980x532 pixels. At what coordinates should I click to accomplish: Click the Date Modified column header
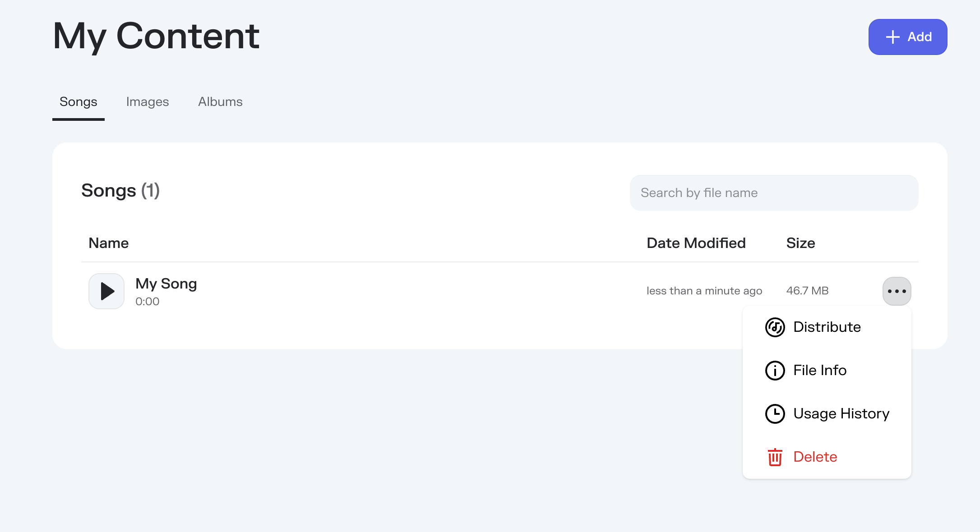click(x=696, y=243)
